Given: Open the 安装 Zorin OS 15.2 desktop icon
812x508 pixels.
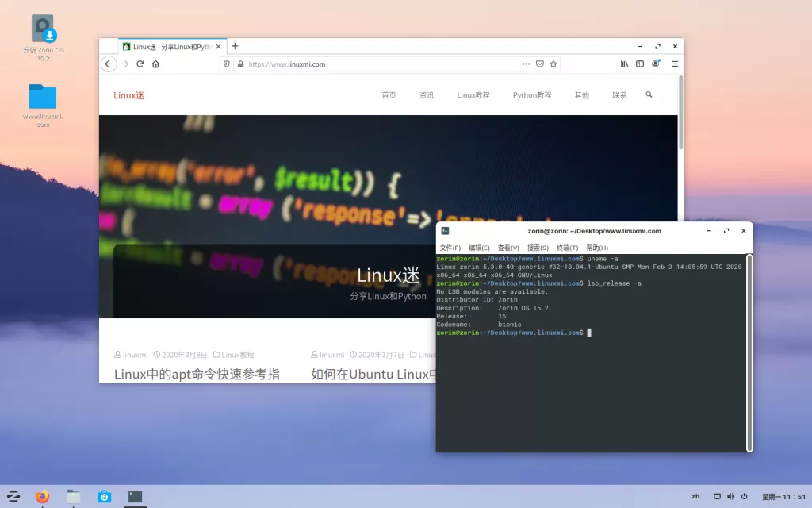Looking at the screenshot, I should [43, 37].
